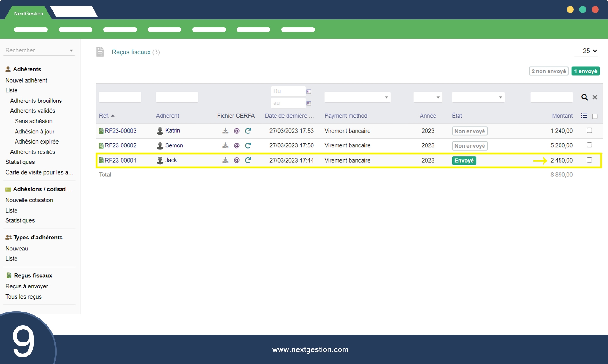608x364 pixels.
Task: Open État filter dropdown
Action: click(x=478, y=97)
